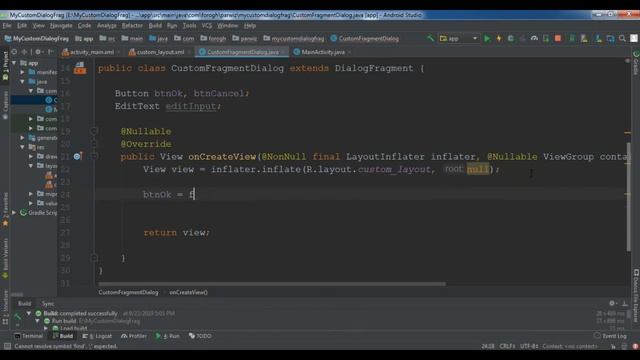Viewport: 640px width, 360px height.
Task: Click the Build panel settings gear
Action: click(612, 303)
